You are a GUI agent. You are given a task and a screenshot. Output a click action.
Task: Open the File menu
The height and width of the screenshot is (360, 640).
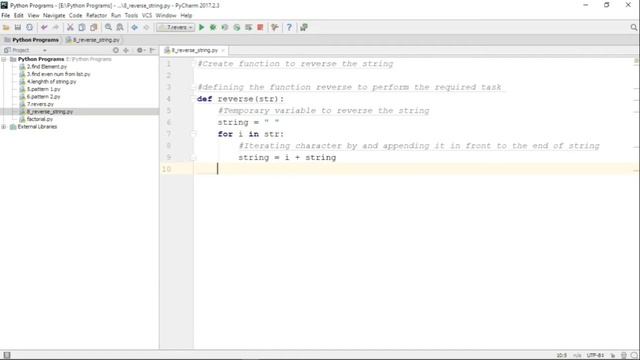point(6,16)
